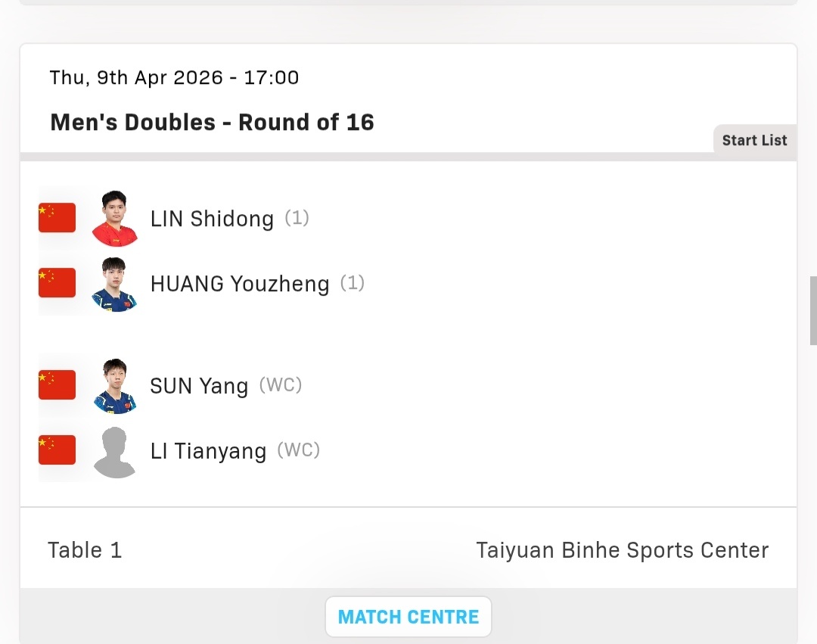This screenshot has width=817, height=644.
Task: Click the Men's Doubles Round of 16 heading
Action: (x=212, y=123)
